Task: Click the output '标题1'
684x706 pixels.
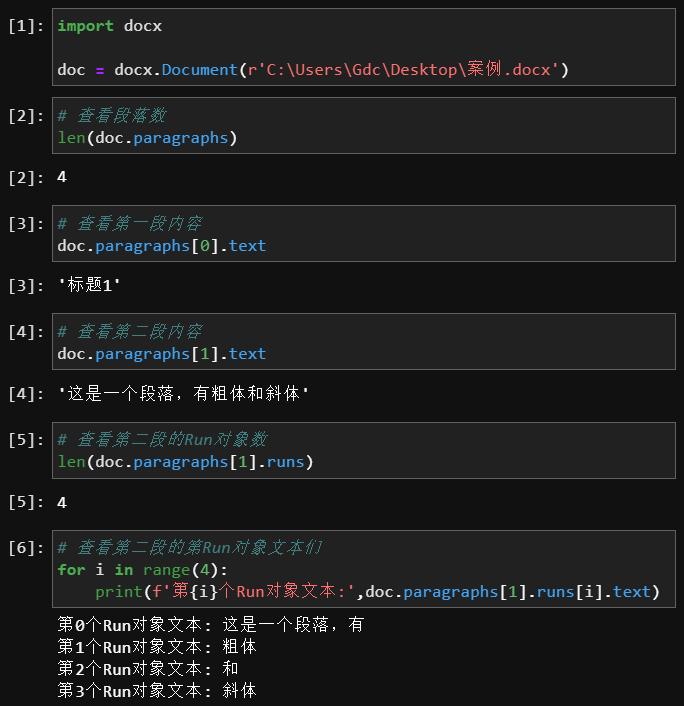Action: point(89,286)
